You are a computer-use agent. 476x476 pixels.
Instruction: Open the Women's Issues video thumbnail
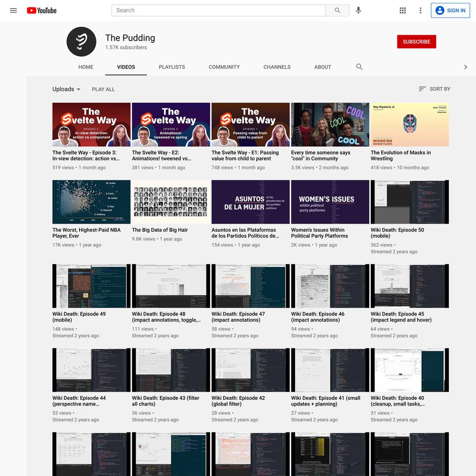coord(330,202)
